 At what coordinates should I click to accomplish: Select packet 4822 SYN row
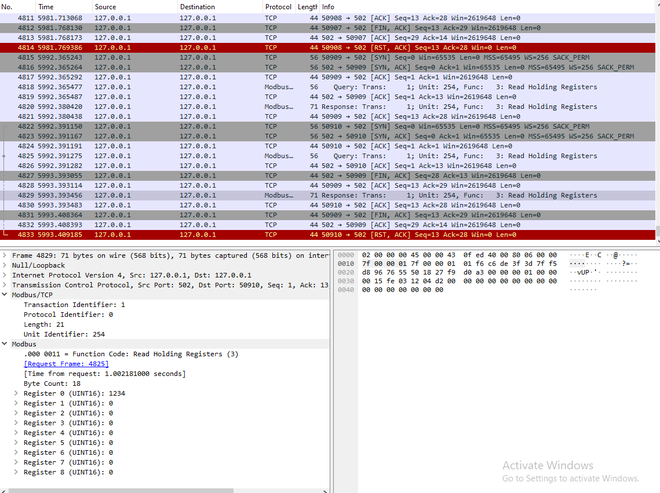pos(327,126)
